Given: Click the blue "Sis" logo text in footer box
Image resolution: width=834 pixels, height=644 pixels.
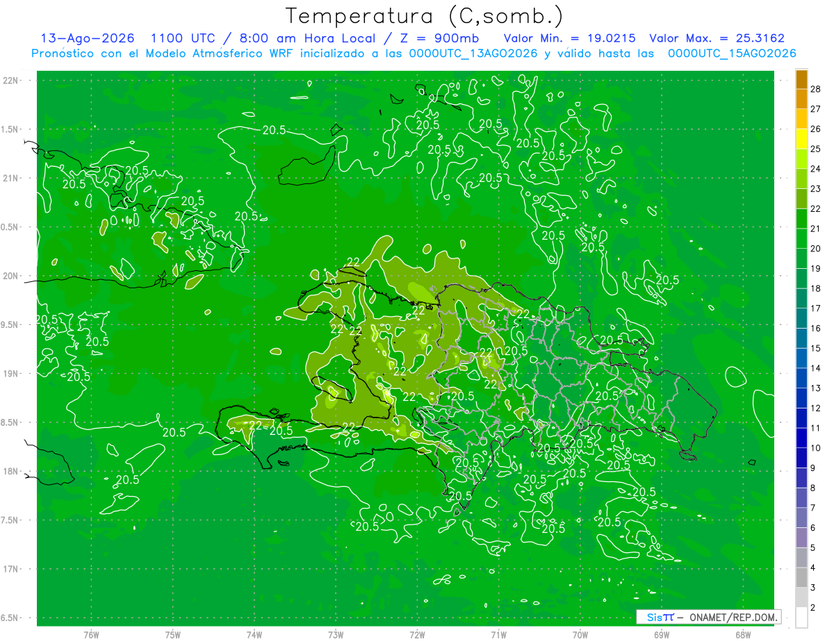Looking at the screenshot, I should tap(654, 617).
